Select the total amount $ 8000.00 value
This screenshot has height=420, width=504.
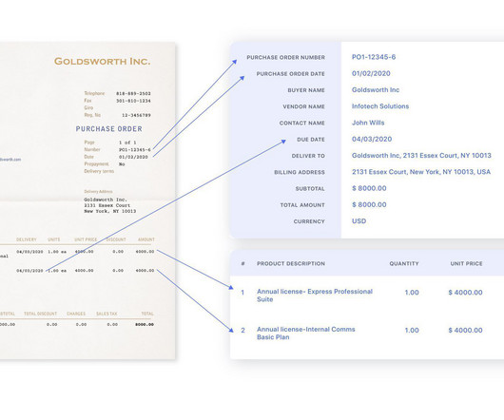pyautogui.click(x=369, y=204)
